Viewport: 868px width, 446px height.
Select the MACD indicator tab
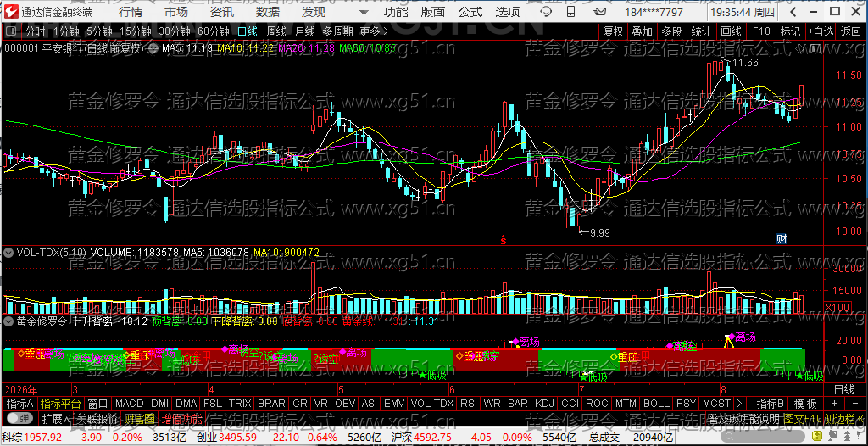(129, 404)
